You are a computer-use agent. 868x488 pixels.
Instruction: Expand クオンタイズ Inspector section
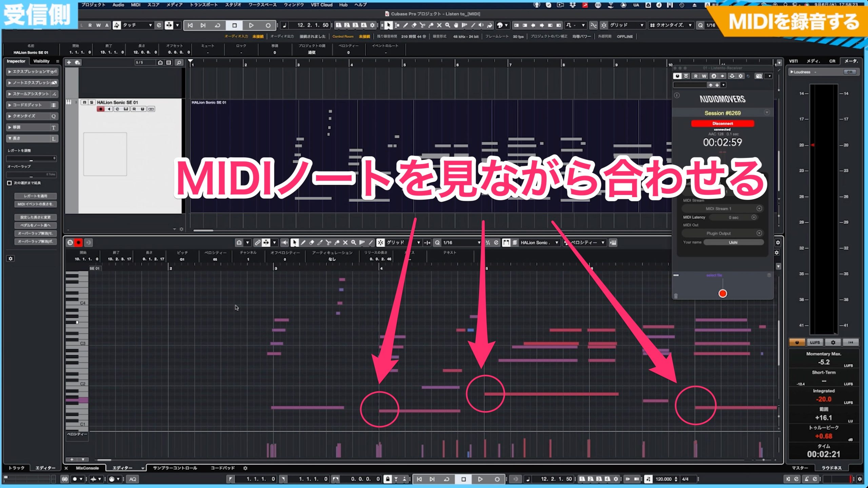32,116
